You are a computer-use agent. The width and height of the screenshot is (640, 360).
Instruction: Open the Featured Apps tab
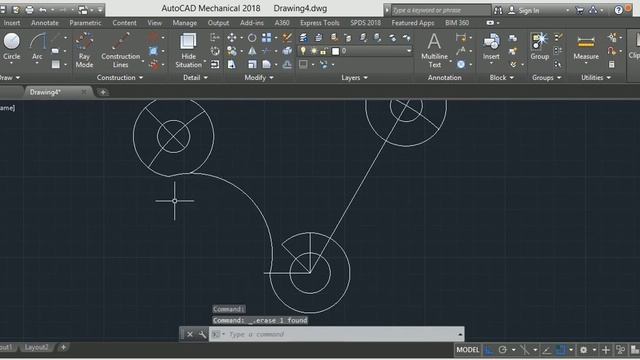point(413,23)
